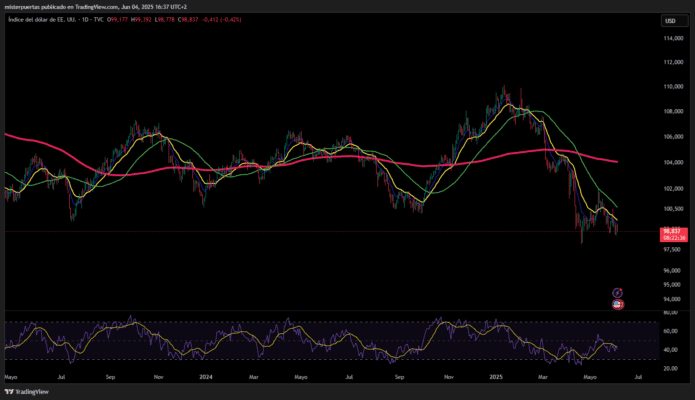Click the 40,00 level on RSI scale
Viewport: 695px width, 400px height.
coord(669,350)
